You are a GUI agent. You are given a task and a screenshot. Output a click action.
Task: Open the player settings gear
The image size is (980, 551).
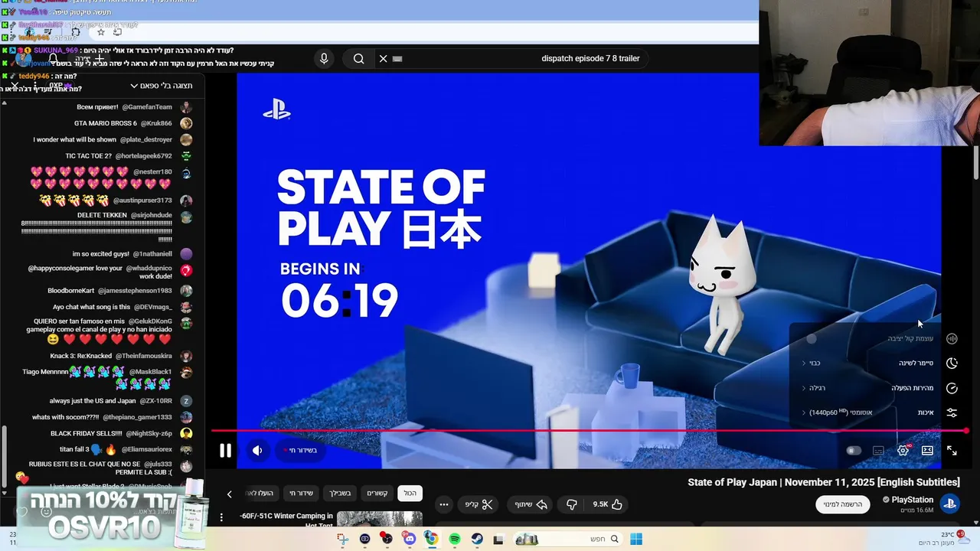tap(903, 451)
